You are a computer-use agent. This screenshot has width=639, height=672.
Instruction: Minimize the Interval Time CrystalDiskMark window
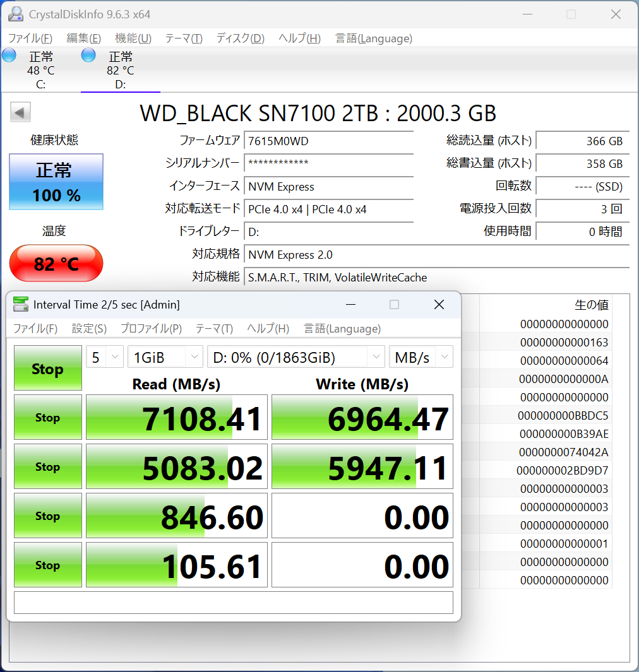[x=351, y=305]
